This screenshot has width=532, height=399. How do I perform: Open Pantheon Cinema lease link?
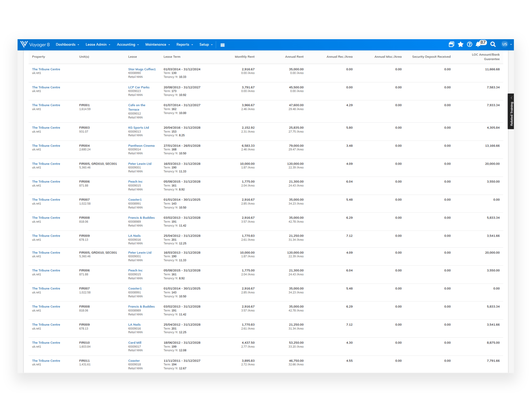141,146
